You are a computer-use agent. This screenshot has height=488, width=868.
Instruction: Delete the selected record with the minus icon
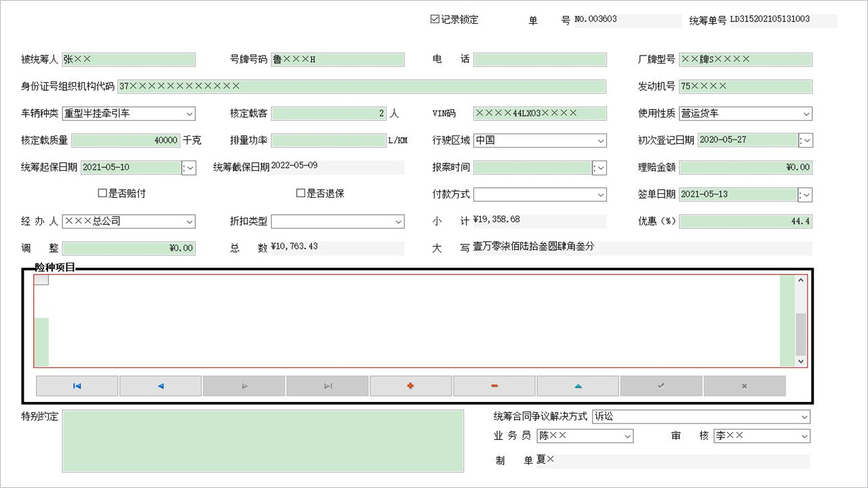click(494, 385)
